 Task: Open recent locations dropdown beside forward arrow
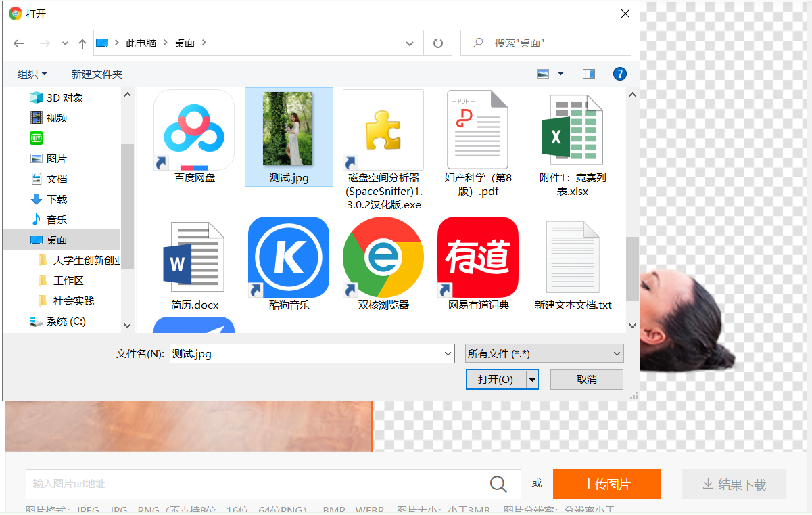coord(65,43)
